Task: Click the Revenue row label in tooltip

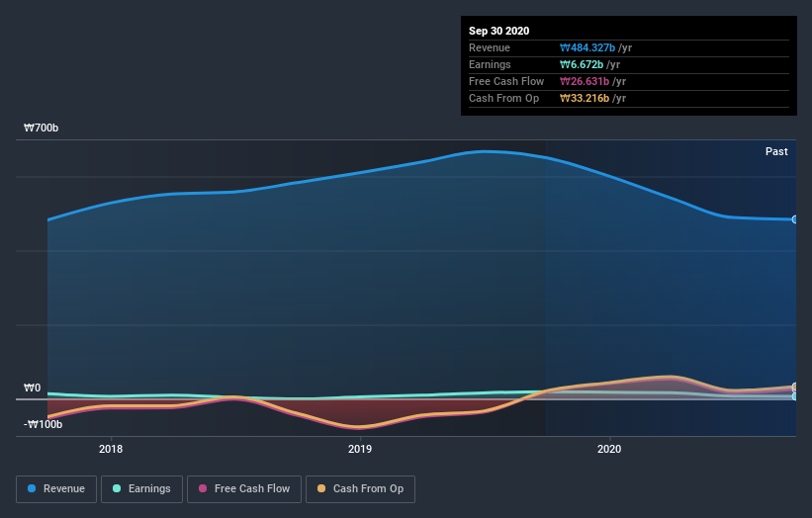Action: 490,48
